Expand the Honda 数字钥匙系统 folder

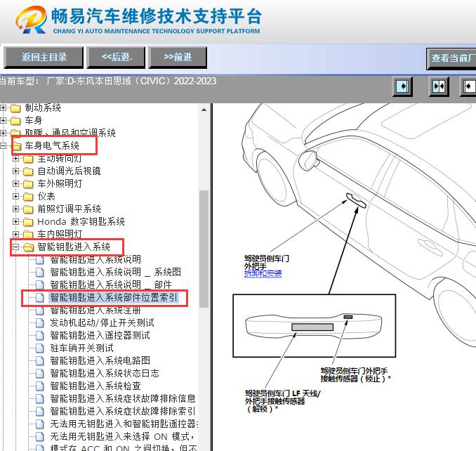(x=15, y=222)
